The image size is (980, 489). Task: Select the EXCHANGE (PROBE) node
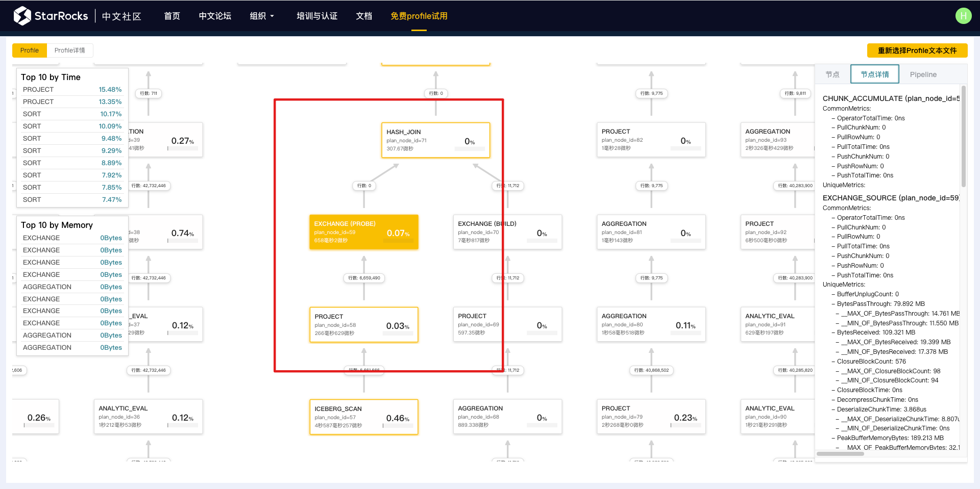pyautogui.click(x=363, y=232)
